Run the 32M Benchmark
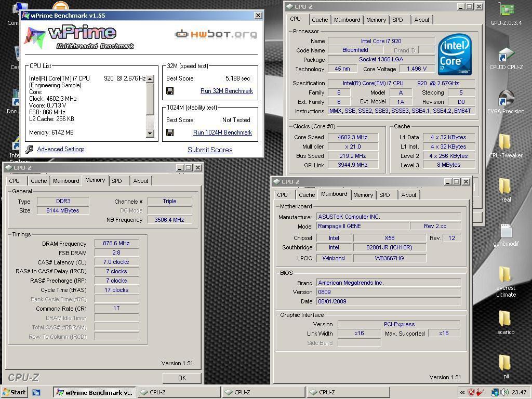This screenshot has width=532, height=399. click(x=227, y=91)
